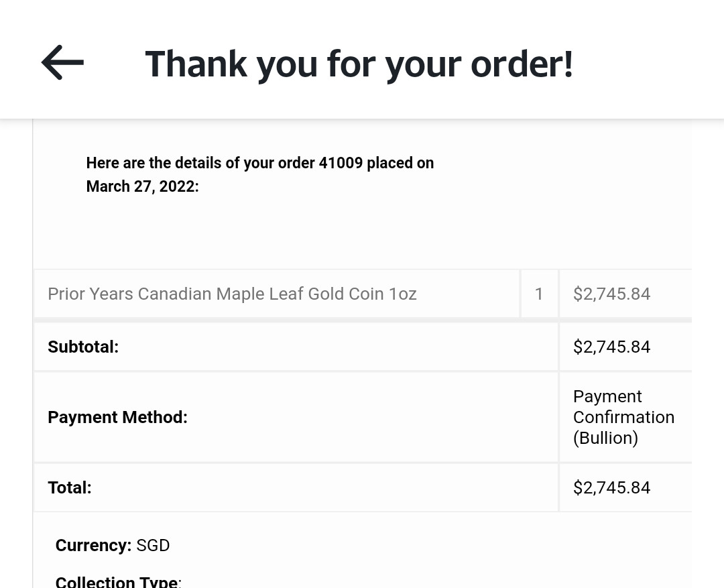Click the Currency label
This screenshot has height=588, width=724.
point(93,545)
